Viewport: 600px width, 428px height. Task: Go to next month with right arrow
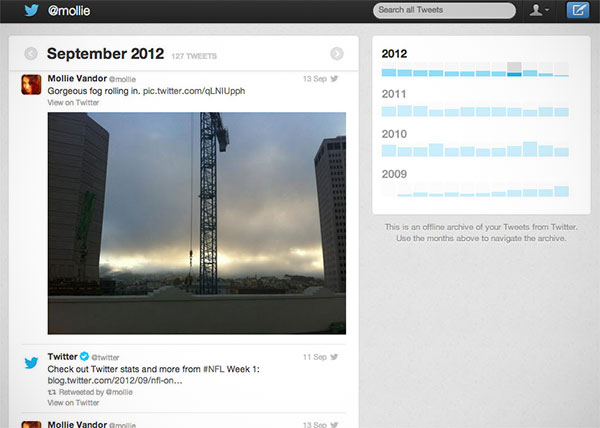click(x=337, y=54)
